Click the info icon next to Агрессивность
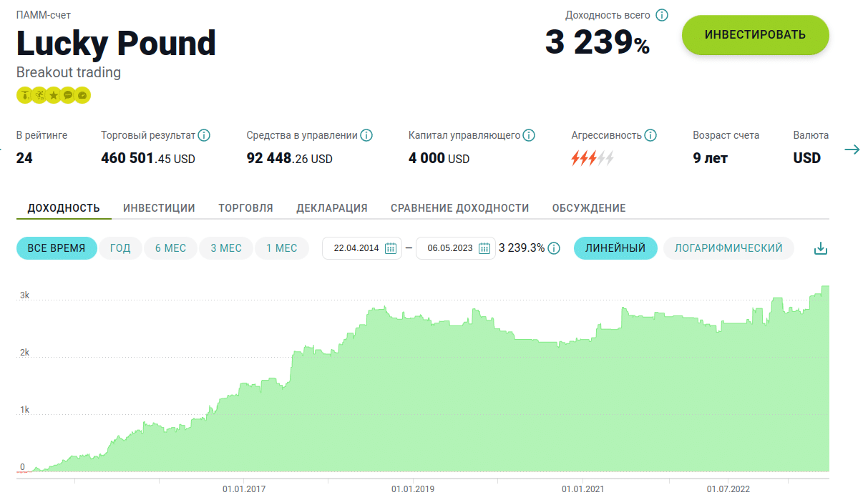 coord(650,135)
